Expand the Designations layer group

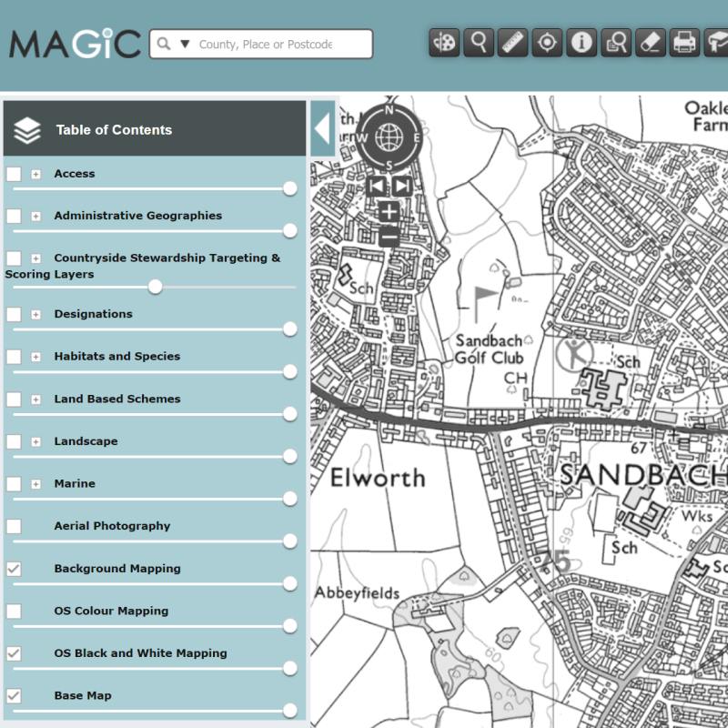tap(36, 315)
